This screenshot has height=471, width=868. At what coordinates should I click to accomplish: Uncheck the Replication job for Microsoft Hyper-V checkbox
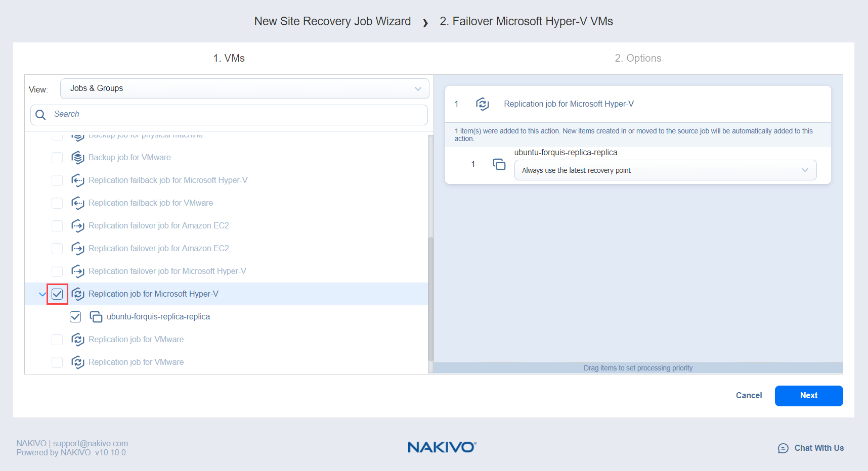pyautogui.click(x=57, y=294)
